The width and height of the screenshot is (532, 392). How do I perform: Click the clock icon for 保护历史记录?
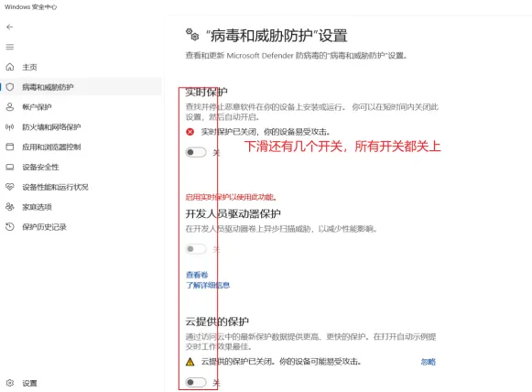tap(10, 227)
